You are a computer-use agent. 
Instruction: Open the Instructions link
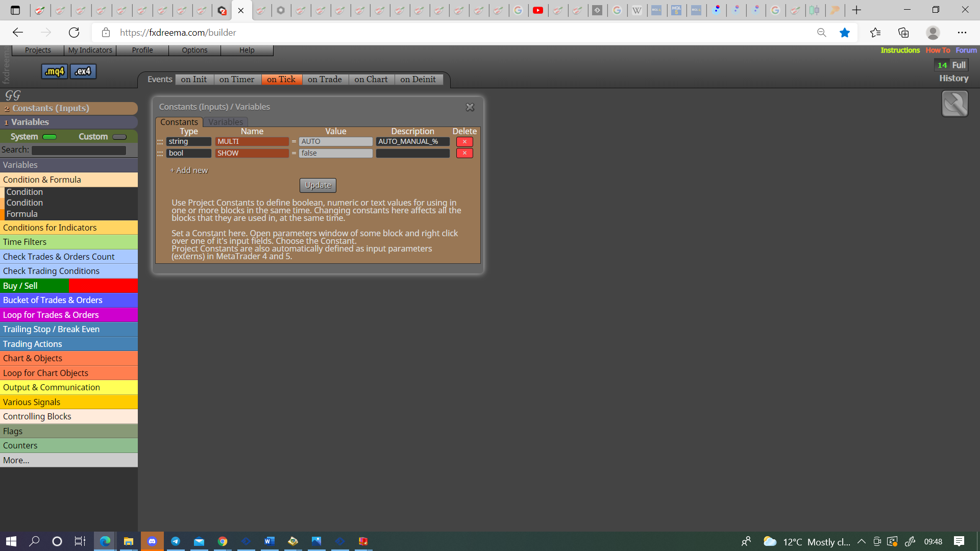coord(900,50)
